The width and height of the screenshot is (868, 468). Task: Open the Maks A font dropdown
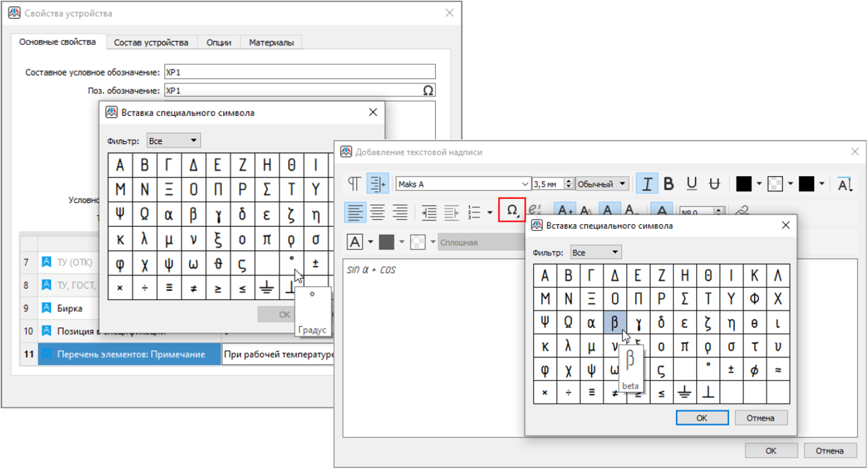point(525,184)
